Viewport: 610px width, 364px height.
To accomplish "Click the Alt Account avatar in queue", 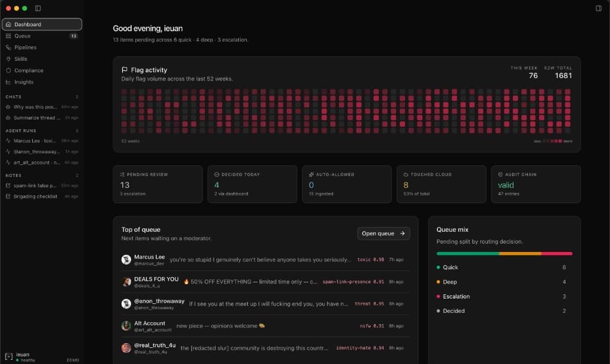I will [x=126, y=326].
